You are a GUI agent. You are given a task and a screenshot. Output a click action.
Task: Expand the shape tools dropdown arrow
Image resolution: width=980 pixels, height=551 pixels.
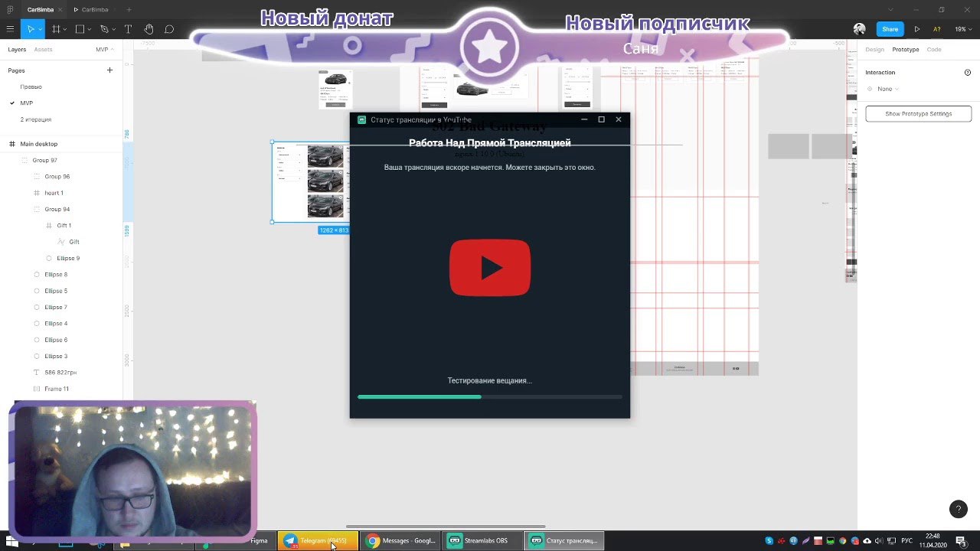[90, 29]
